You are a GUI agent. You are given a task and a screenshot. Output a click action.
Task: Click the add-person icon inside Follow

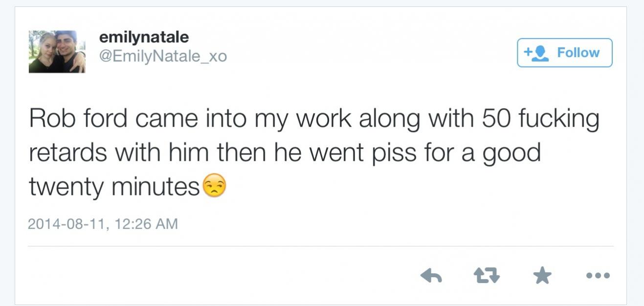(536, 53)
